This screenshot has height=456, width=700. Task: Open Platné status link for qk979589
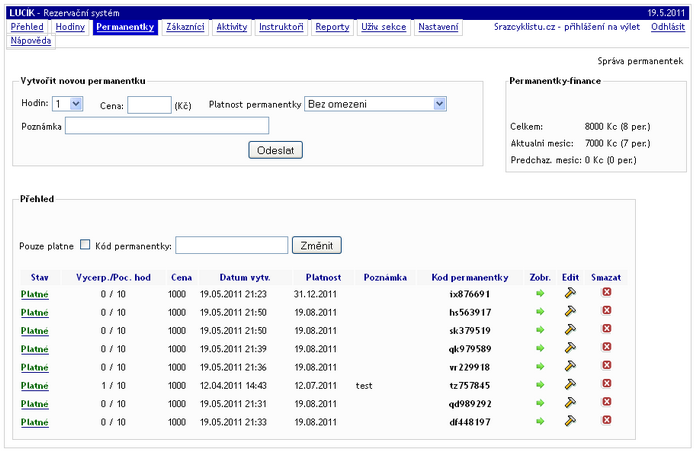pos(34,349)
